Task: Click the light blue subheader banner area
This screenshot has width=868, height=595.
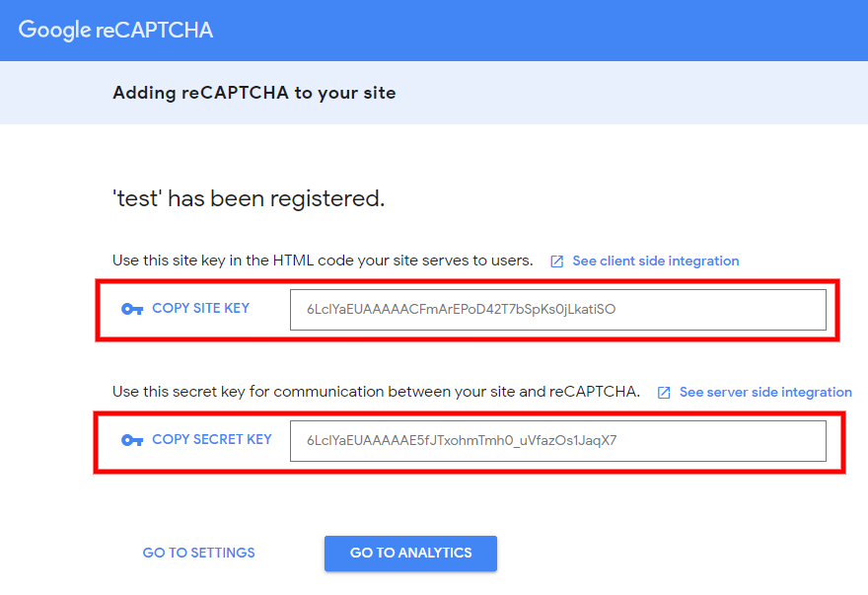Action: coord(434,93)
